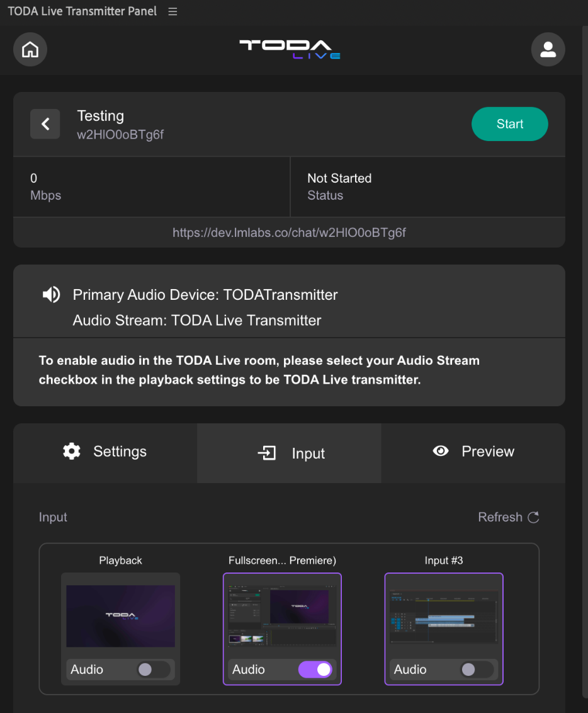This screenshot has height=713, width=588.
Task: Switch to the Settings tab
Action: click(x=105, y=453)
